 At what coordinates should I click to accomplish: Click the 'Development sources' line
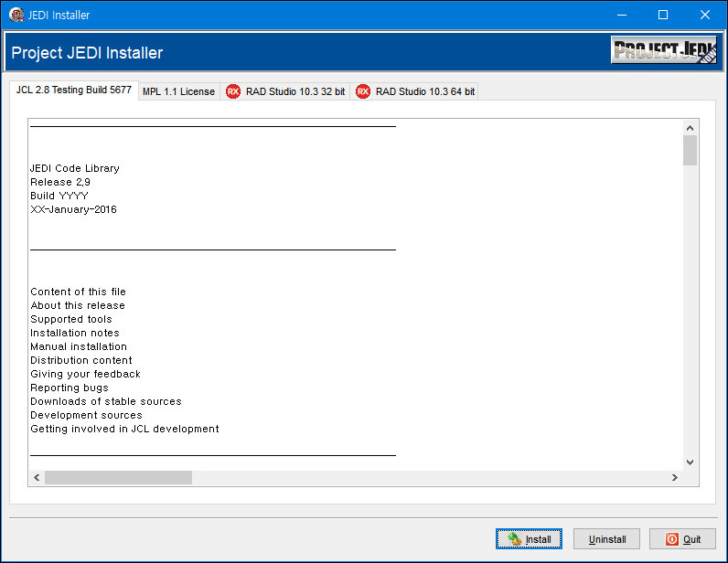[x=86, y=415]
